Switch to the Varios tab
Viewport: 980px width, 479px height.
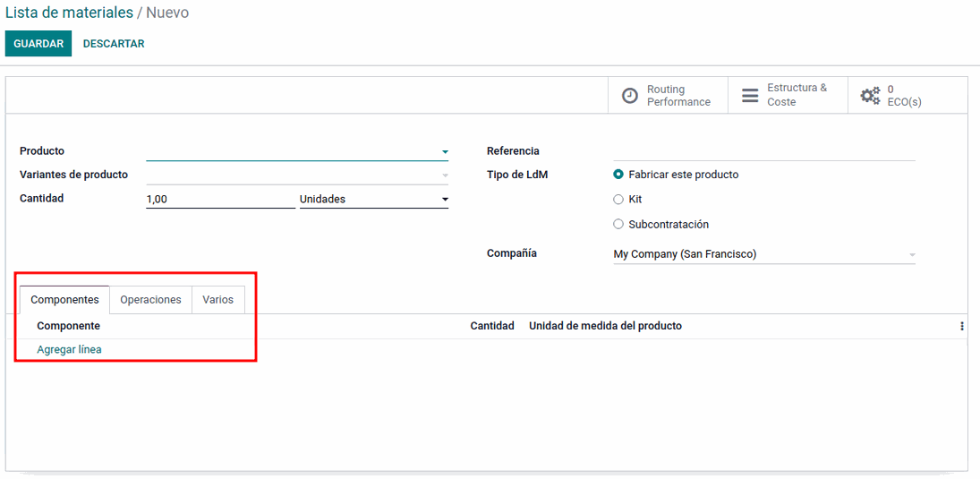[218, 300]
